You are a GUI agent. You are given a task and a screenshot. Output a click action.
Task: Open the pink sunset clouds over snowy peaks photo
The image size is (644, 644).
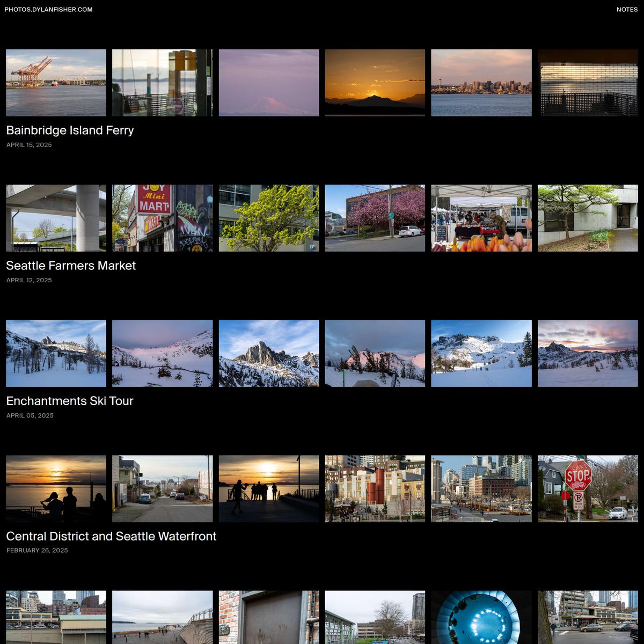click(x=588, y=353)
